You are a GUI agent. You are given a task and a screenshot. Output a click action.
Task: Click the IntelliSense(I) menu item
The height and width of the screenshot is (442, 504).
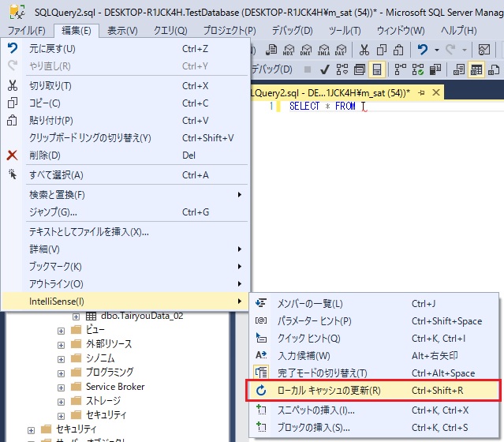point(125,301)
